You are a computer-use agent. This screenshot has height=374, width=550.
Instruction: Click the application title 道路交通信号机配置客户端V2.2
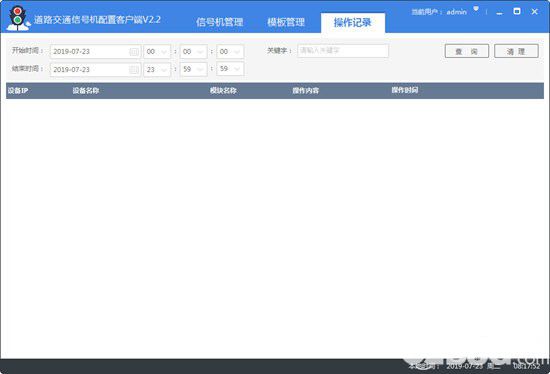click(97, 20)
